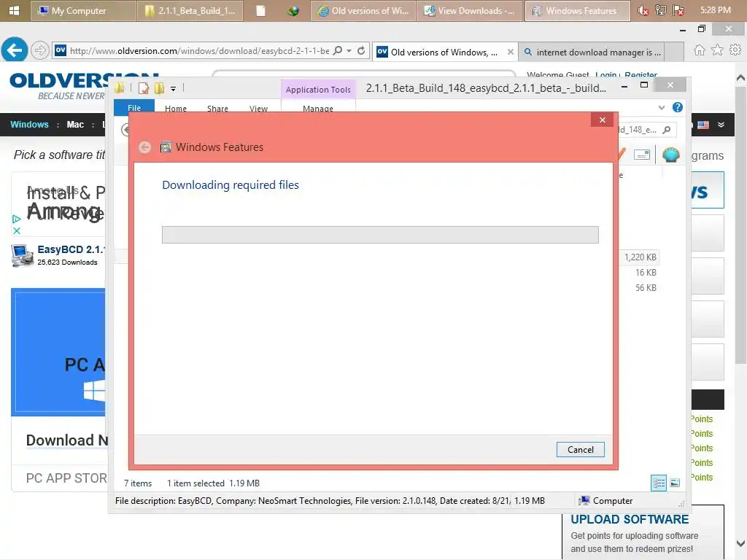Switch Explorer to Large icons view
Viewport: 747px width, 560px height.
click(675, 483)
